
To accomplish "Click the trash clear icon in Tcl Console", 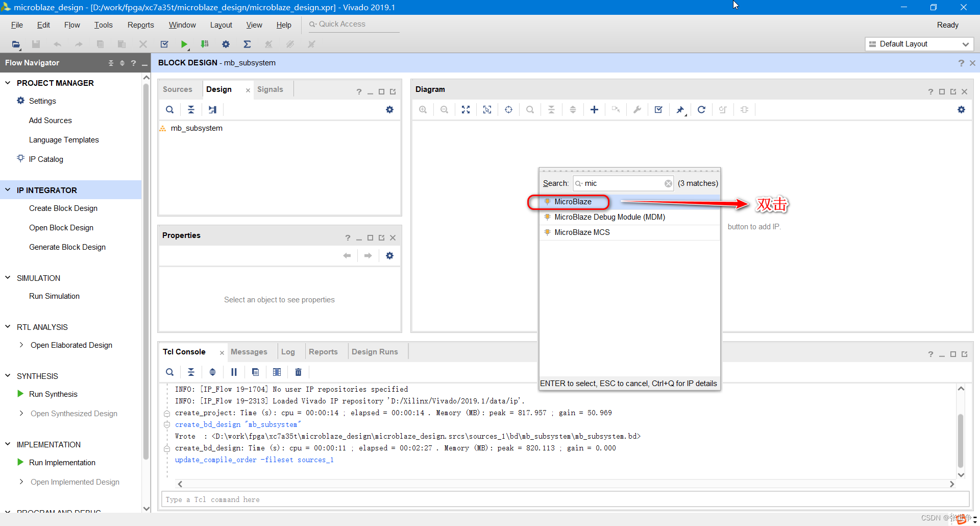I will 298,372.
